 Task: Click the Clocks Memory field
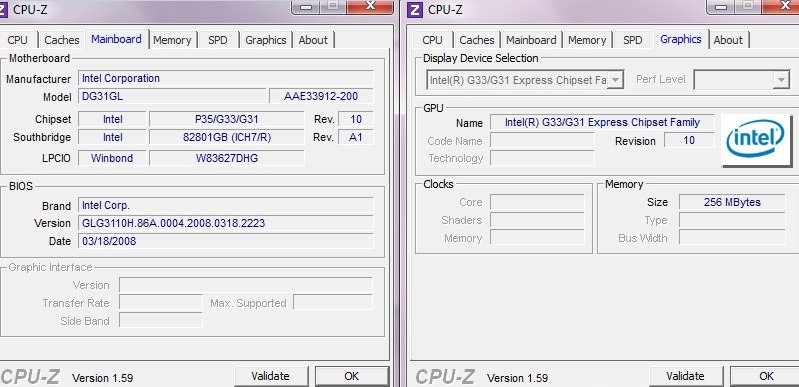coord(537,238)
